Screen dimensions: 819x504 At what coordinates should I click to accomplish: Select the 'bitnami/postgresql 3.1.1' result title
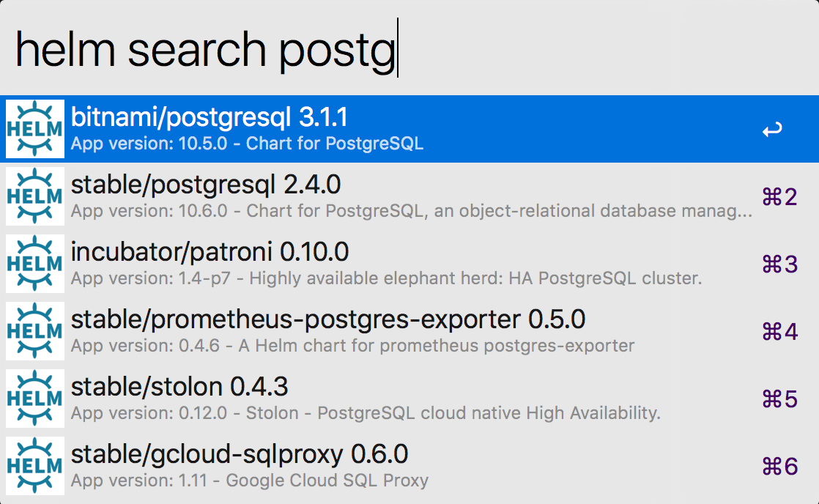[x=209, y=117]
